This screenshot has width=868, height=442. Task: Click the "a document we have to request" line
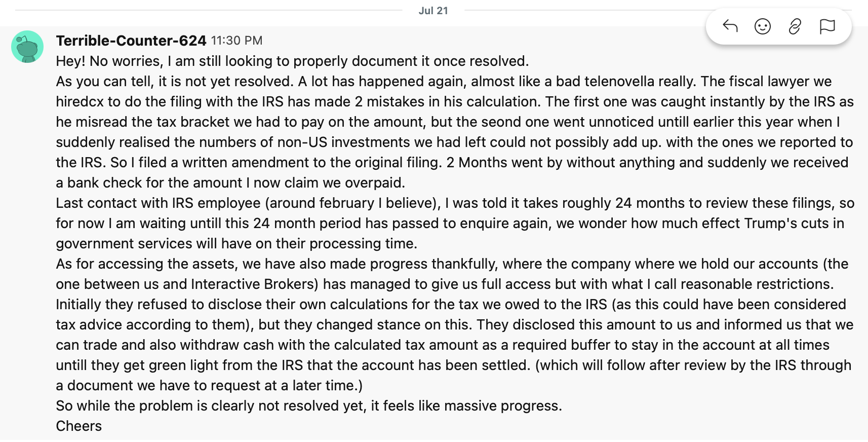coord(209,386)
